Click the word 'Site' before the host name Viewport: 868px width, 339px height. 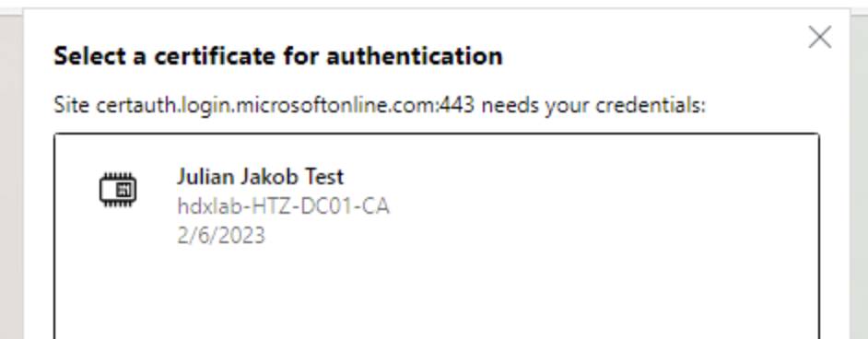pyautogui.click(x=71, y=105)
